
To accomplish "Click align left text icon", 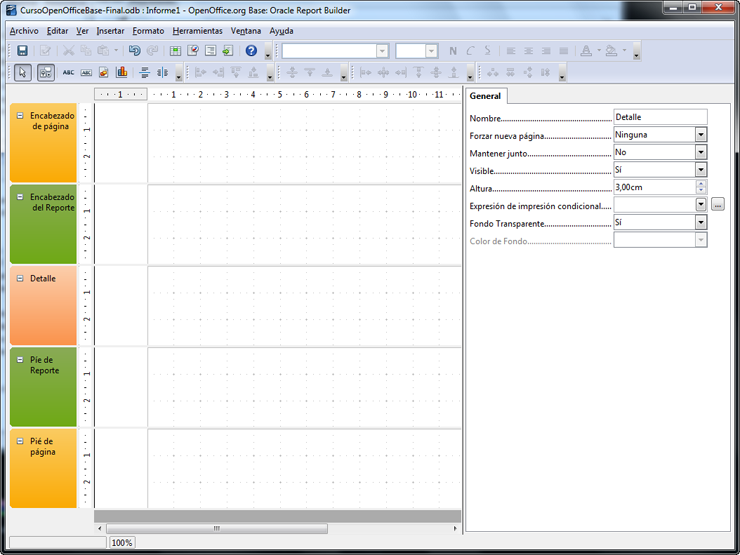I will tap(511, 50).
